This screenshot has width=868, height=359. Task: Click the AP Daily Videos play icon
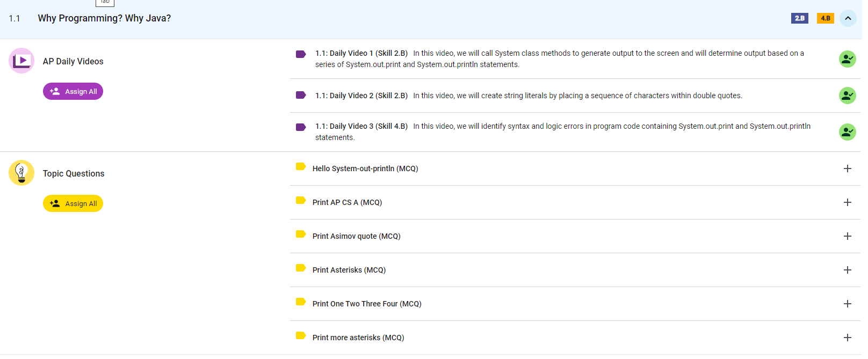21,61
